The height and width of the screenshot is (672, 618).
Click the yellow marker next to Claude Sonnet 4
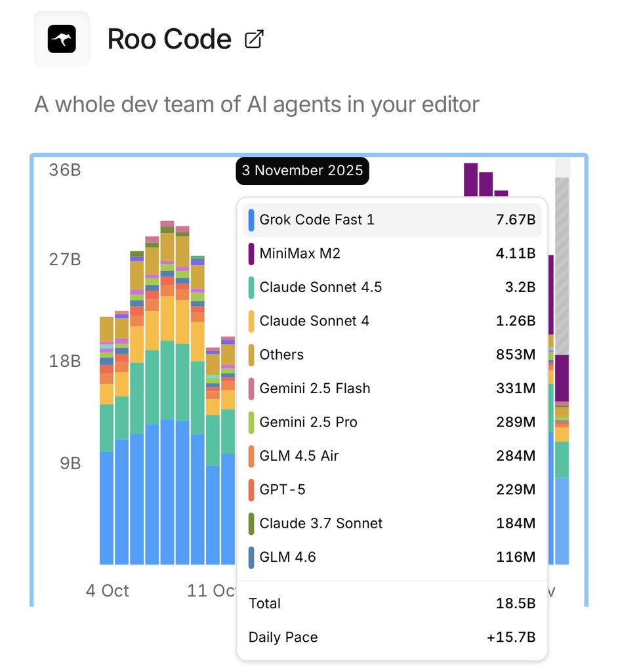click(252, 321)
